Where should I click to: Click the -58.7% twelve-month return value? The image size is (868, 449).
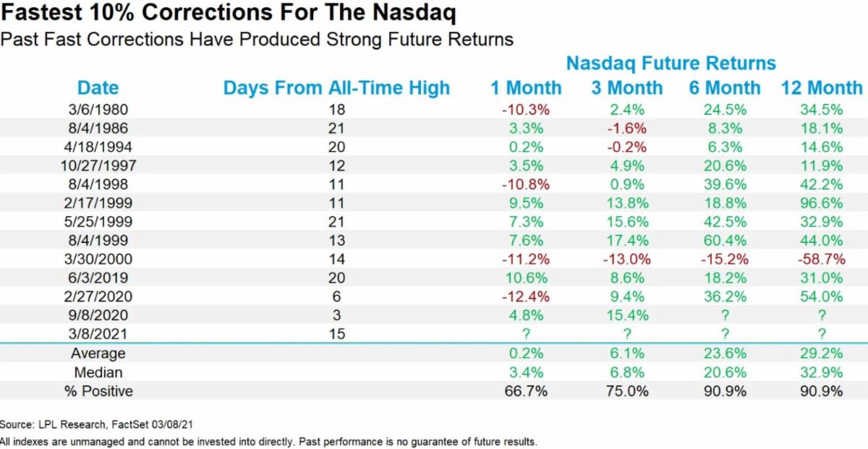(x=820, y=259)
